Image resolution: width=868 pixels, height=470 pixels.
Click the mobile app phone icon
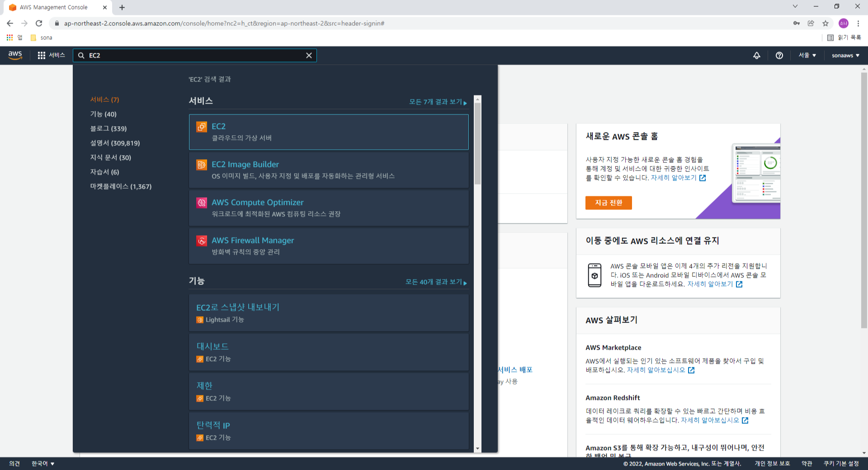(x=594, y=275)
